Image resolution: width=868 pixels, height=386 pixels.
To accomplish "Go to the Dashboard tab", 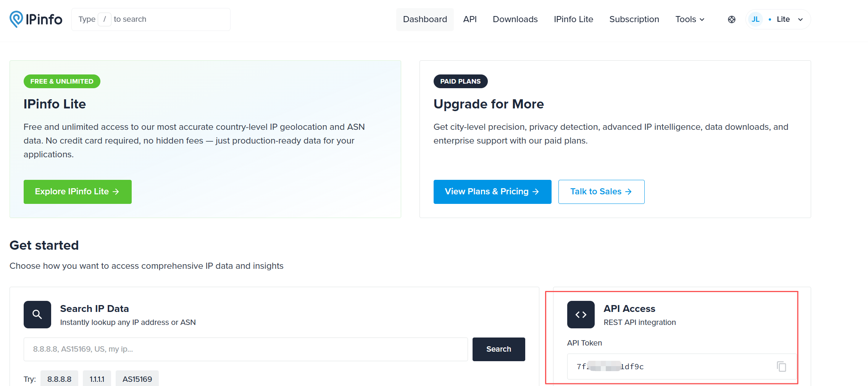I will point(425,19).
